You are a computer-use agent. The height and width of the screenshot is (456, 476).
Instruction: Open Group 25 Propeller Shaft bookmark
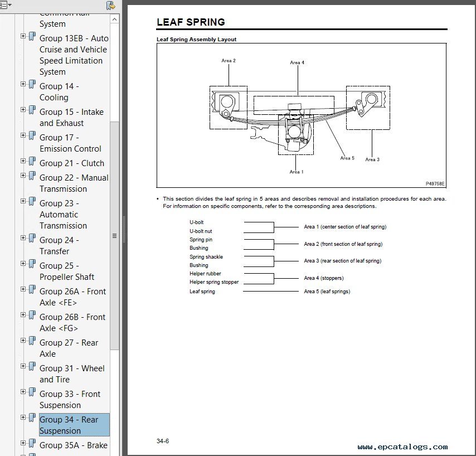pyautogui.click(x=67, y=271)
